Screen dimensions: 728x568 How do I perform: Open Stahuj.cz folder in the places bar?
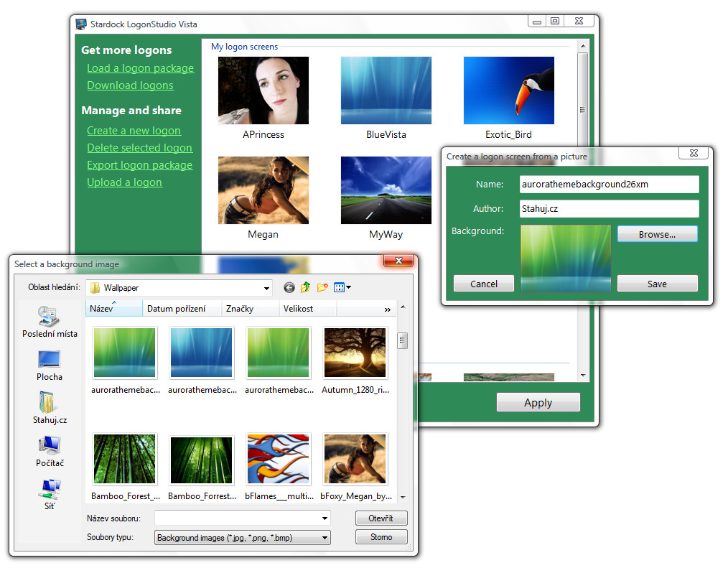pyautogui.click(x=50, y=409)
